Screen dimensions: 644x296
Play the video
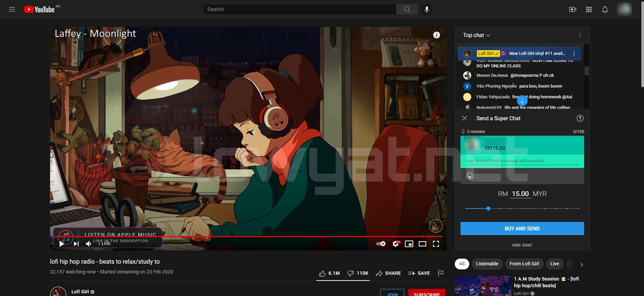(62, 244)
